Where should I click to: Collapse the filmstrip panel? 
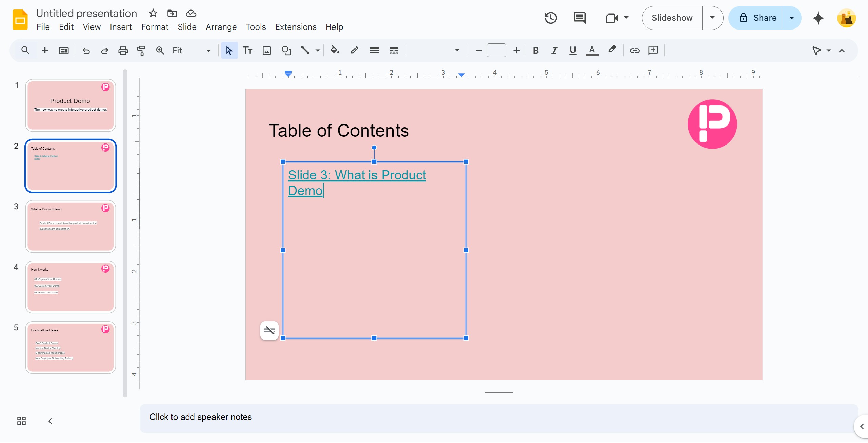[x=50, y=421]
